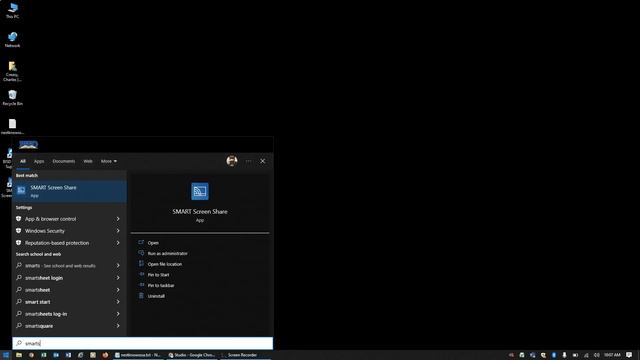Pin SMART Screen Share to Start
This screenshot has width=640, height=360.
158,275
